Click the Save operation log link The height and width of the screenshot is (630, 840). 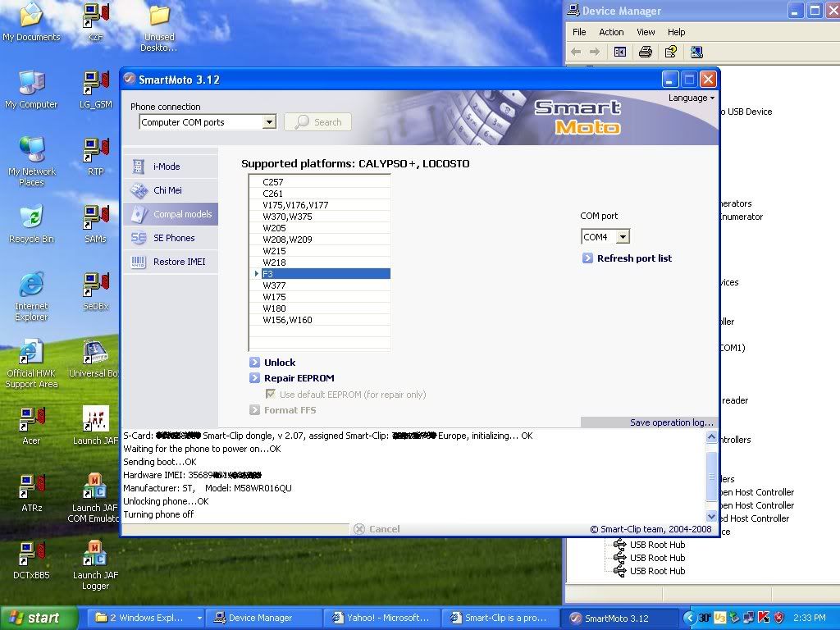[672, 422]
